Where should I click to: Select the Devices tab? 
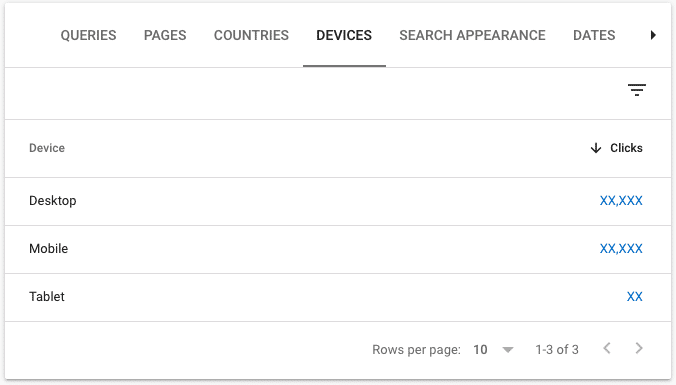click(x=344, y=35)
